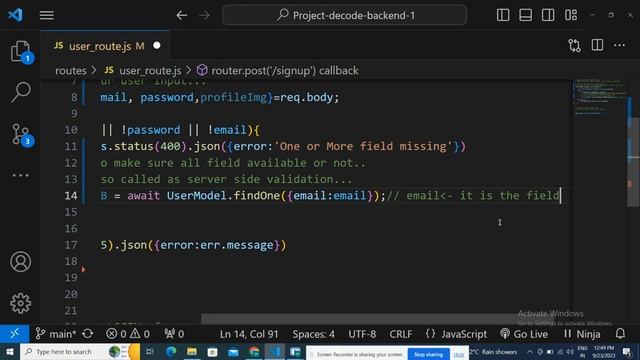Show additional views ellipsis in the activity bar
This screenshot has height=360, width=640.
click(20, 176)
